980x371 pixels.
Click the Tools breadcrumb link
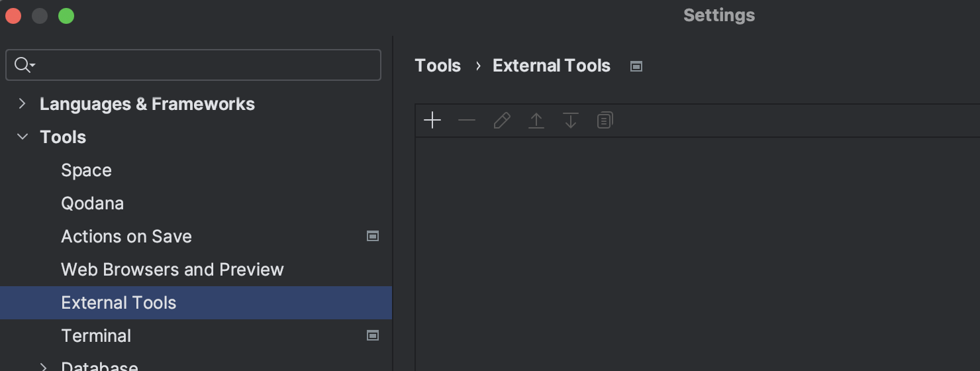pyautogui.click(x=438, y=66)
